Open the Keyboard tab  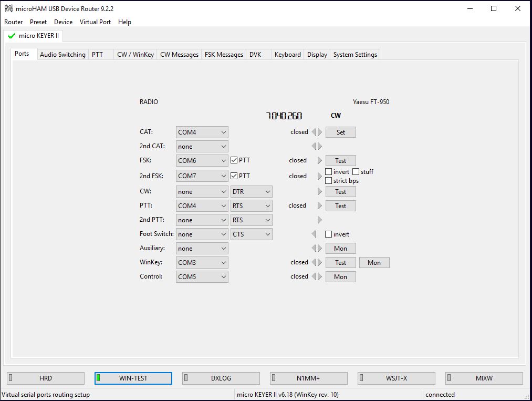[288, 55]
